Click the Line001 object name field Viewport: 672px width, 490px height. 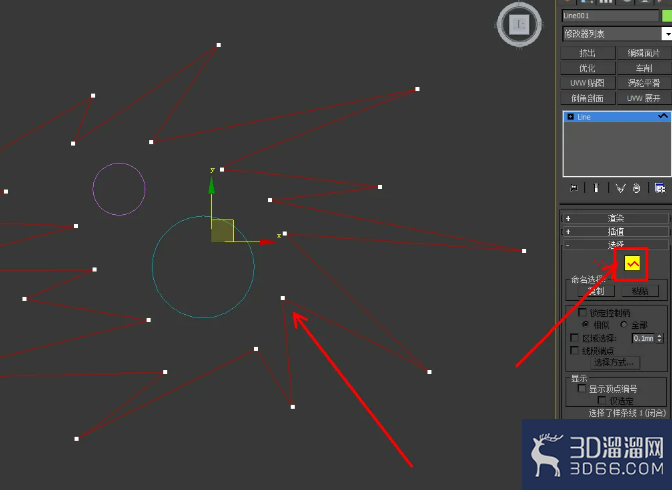pyautogui.click(x=610, y=16)
